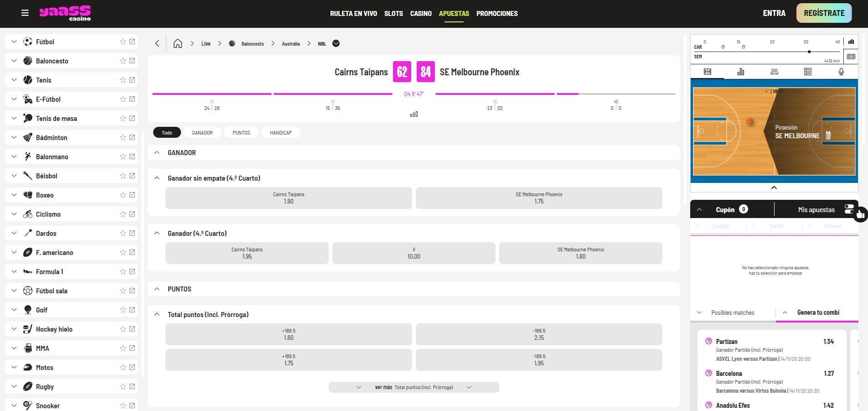Click the match timeline slider dot
868x411 pixels.
[x=809, y=52]
